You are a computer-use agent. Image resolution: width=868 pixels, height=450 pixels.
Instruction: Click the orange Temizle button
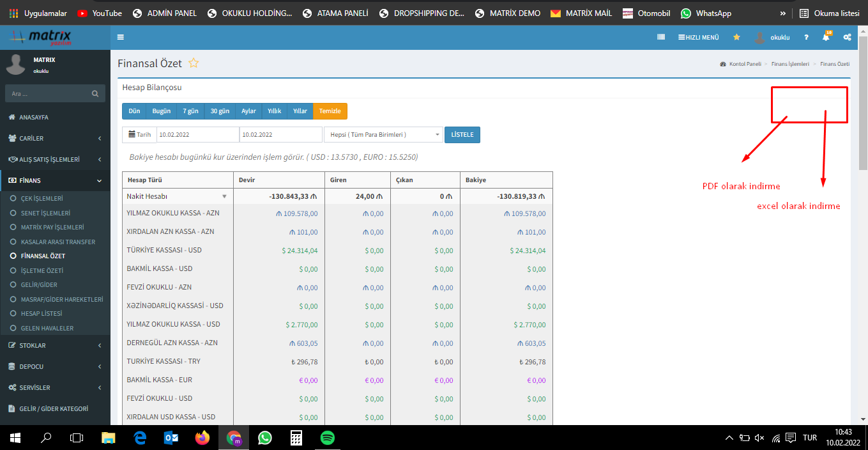[330, 111]
